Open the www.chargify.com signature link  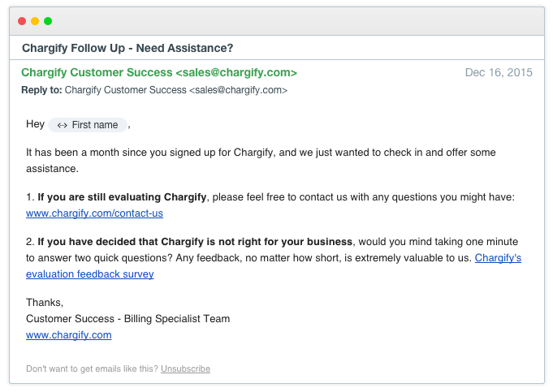pyautogui.click(x=69, y=335)
